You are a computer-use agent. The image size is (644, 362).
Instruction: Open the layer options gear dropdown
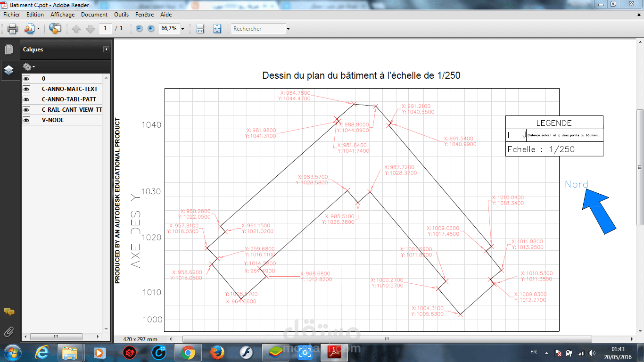(28, 67)
